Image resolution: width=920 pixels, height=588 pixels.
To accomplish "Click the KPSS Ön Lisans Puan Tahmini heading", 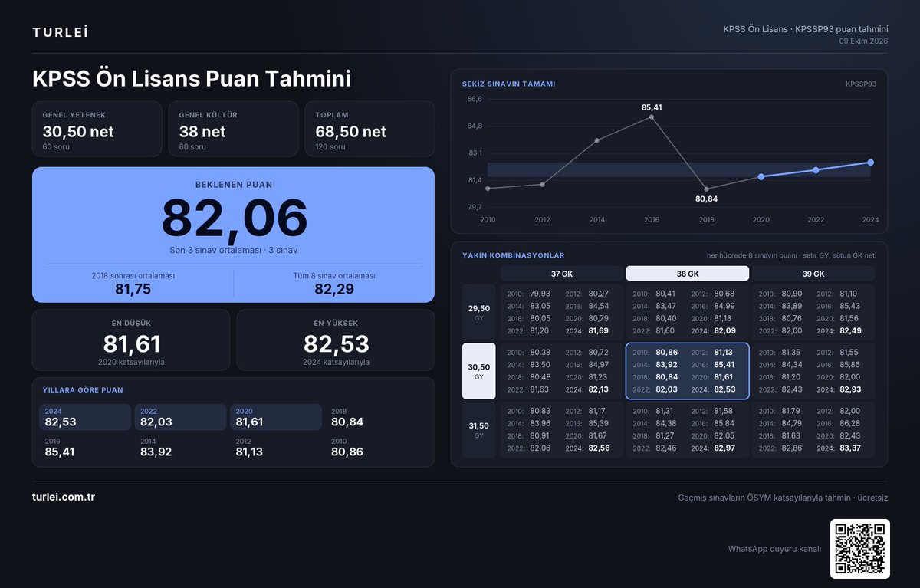I will click(192, 79).
